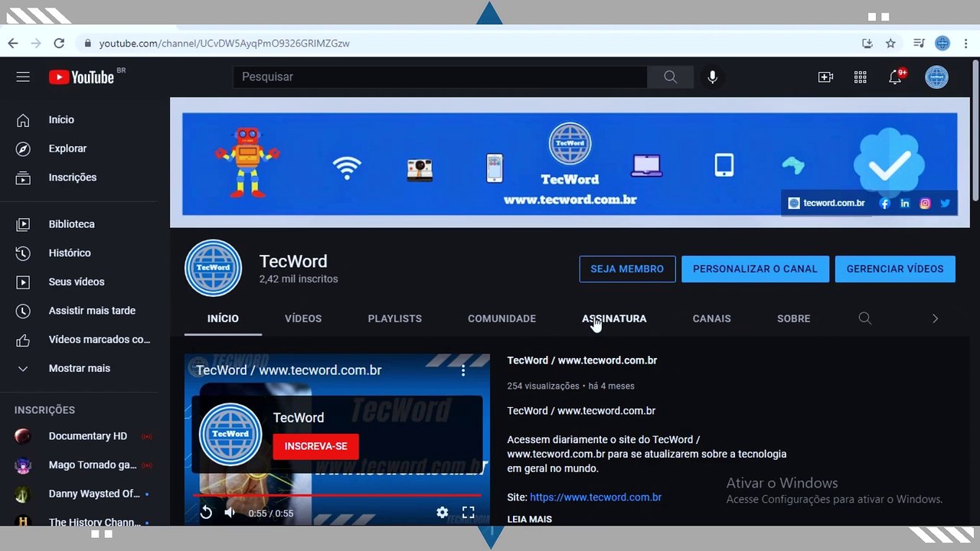Expand the description with LEIA MAIS
The height and width of the screenshot is (551, 980).
click(529, 519)
